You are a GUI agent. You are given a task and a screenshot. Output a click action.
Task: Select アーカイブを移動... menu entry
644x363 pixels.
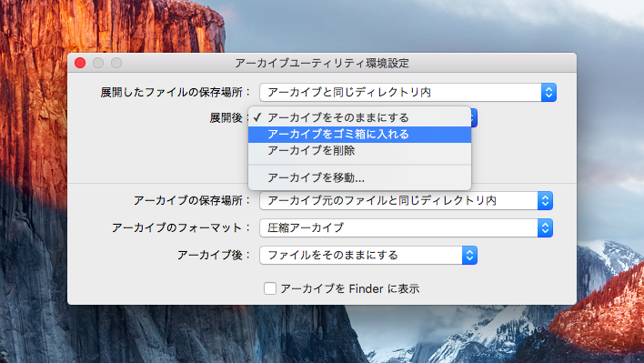pos(359,177)
